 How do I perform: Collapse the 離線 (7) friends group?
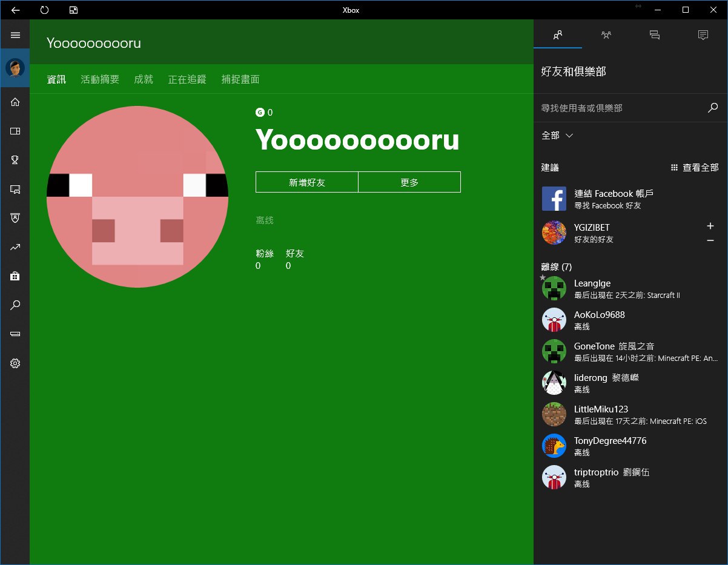pyautogui.click(x=556, y=267)
